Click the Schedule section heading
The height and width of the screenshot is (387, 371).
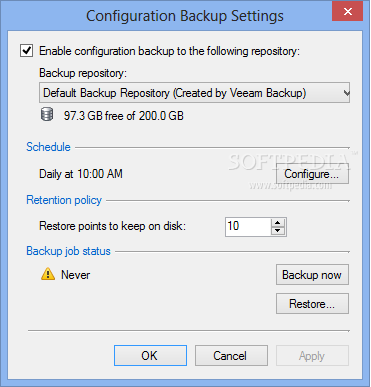48,147
